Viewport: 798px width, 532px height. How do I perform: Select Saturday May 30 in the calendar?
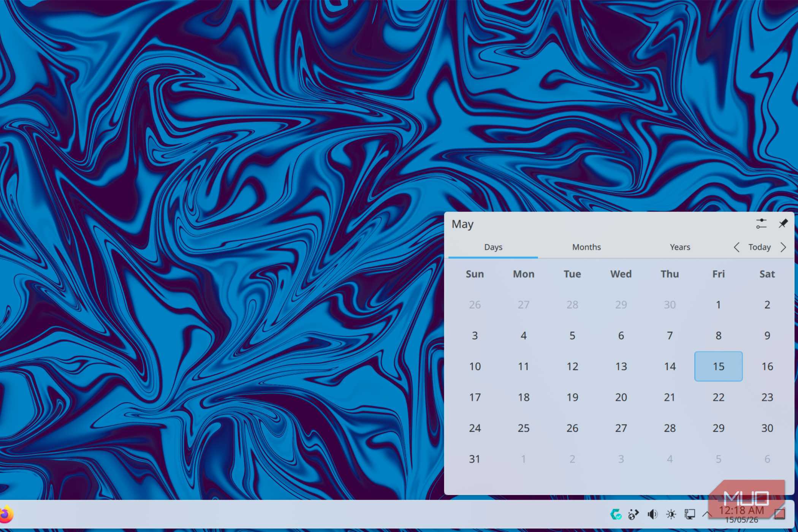click(x=767, y=428)
